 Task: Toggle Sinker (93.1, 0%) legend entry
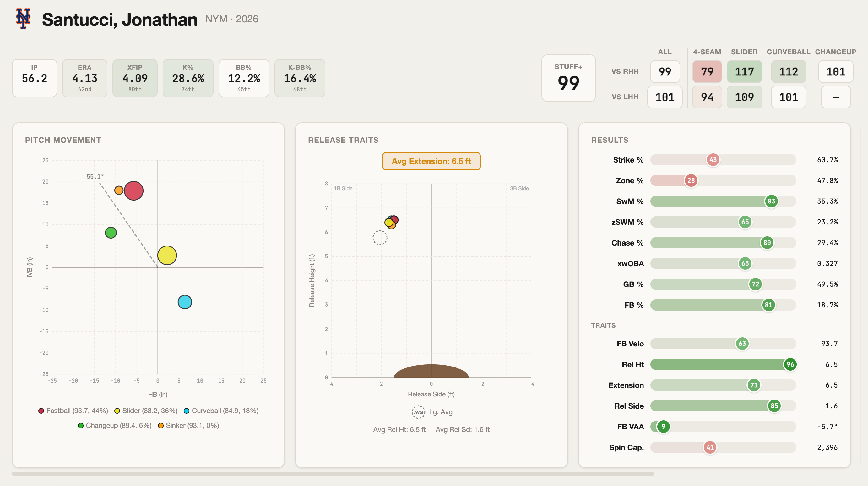(188, 426)
